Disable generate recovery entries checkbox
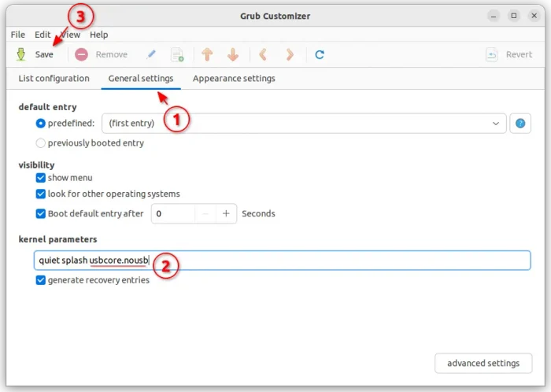 pyautogui.click(x=41, y=280)
